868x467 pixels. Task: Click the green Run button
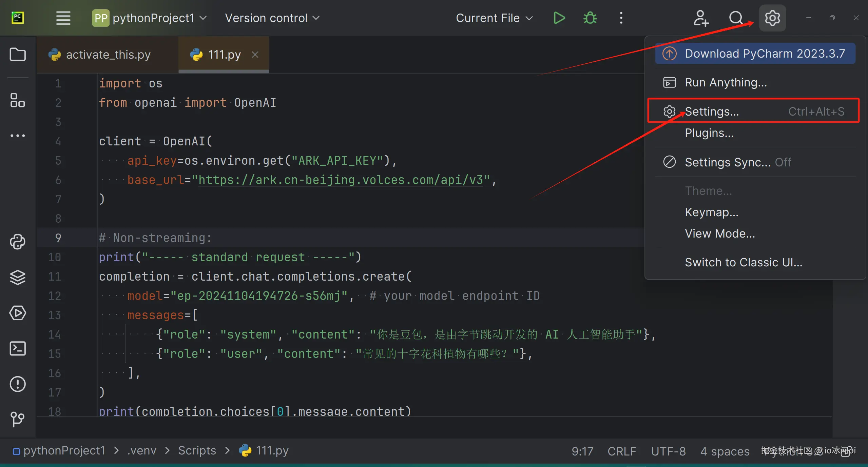[559, 18]
